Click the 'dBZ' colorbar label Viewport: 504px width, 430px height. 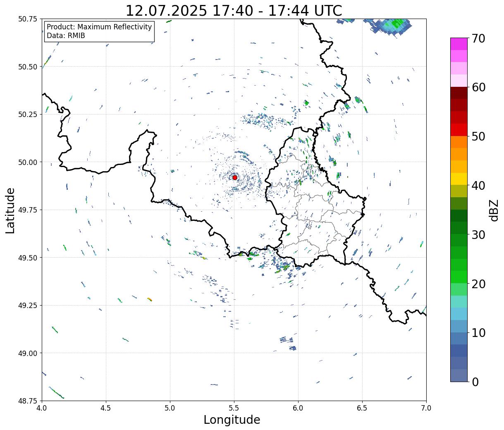pyautogui.click(x=494, y=210)
